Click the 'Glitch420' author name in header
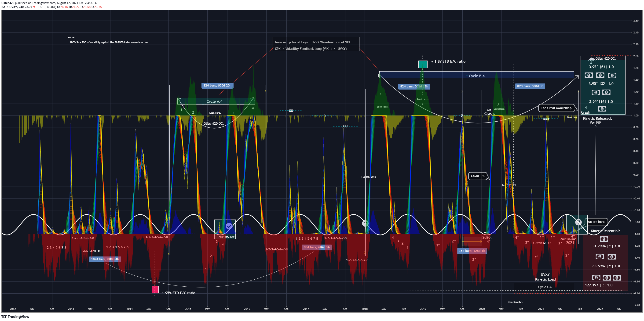The height and width of the screenshot is (321, 644). coord(8,3)
